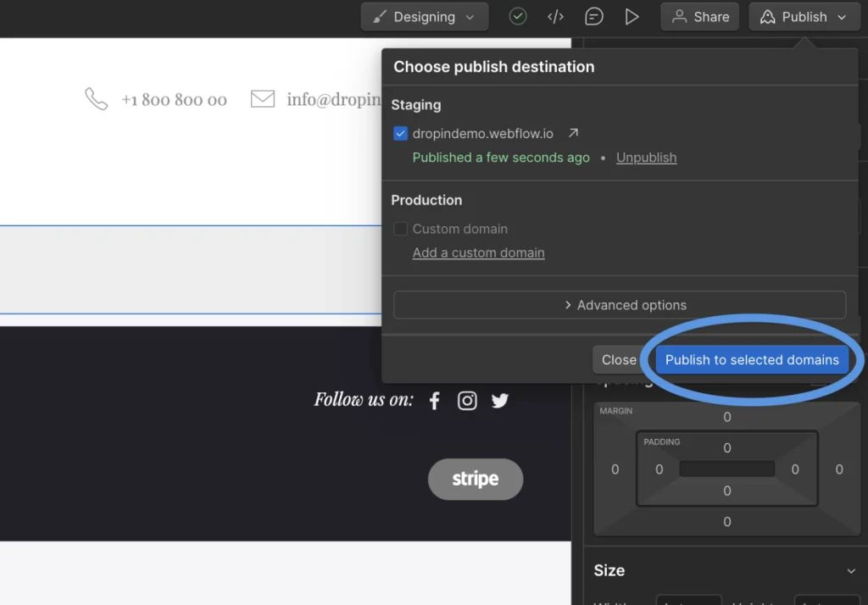Click the Facebook icon in footer
The height and width of the screenshot is (605, 868).
[435, 401]
